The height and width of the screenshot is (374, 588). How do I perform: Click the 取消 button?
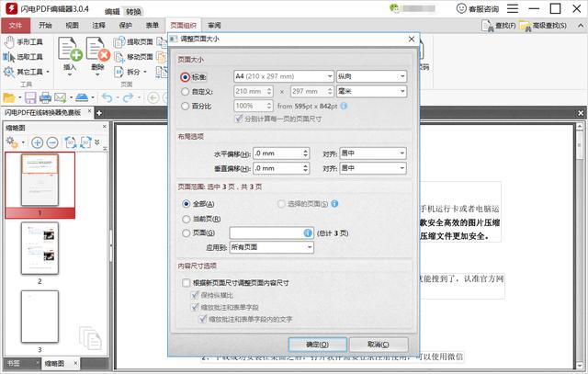(x=378, y=344)
